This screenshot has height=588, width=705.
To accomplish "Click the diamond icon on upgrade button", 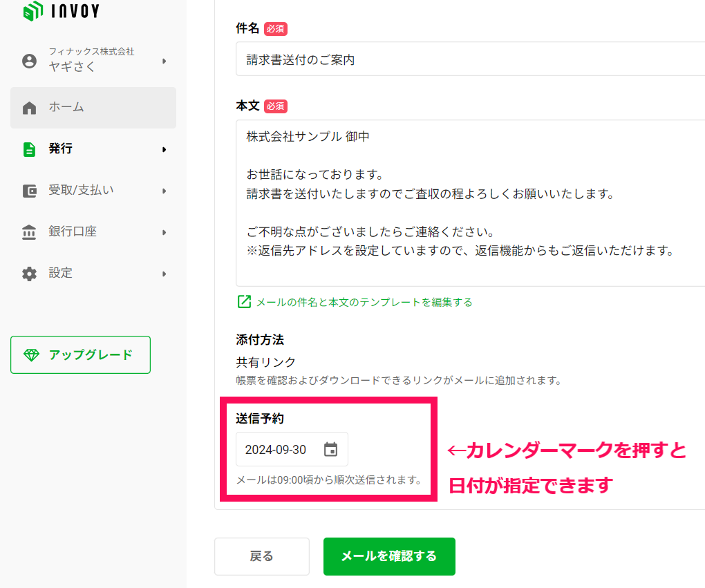I will click(32, 355).
